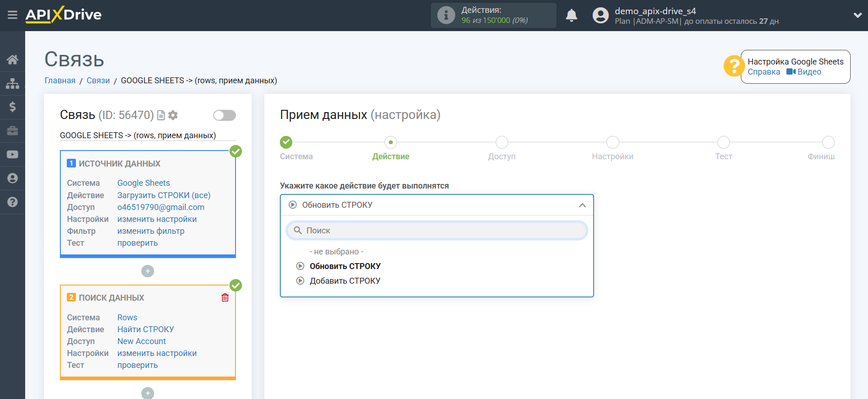Select the 'Добавить СТРОКУ' option
This screenshot has height=399, width=868.
coord(345,281)
